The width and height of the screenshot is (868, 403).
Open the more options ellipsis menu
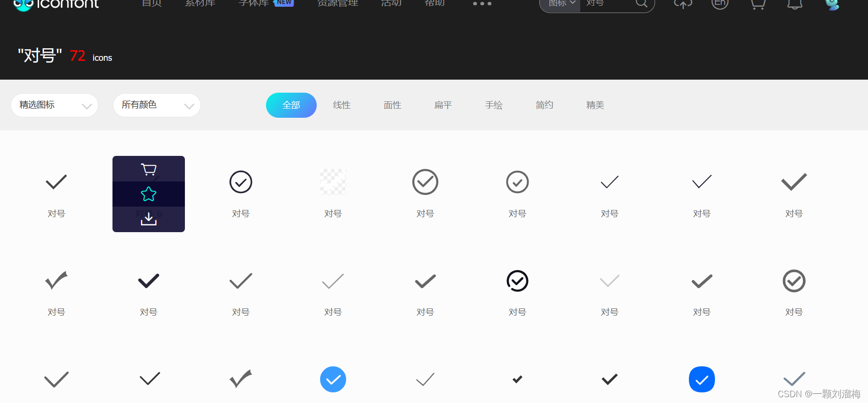point(482,3)
